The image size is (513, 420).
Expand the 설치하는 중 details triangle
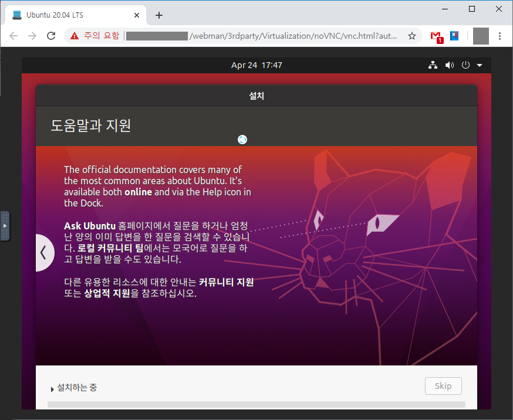[52, 389]
